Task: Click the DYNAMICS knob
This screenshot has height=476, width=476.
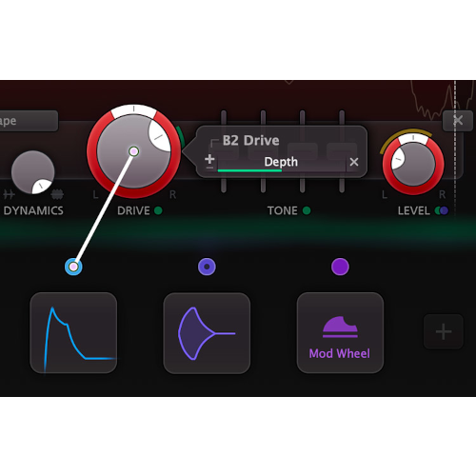Action: point(33,172)
